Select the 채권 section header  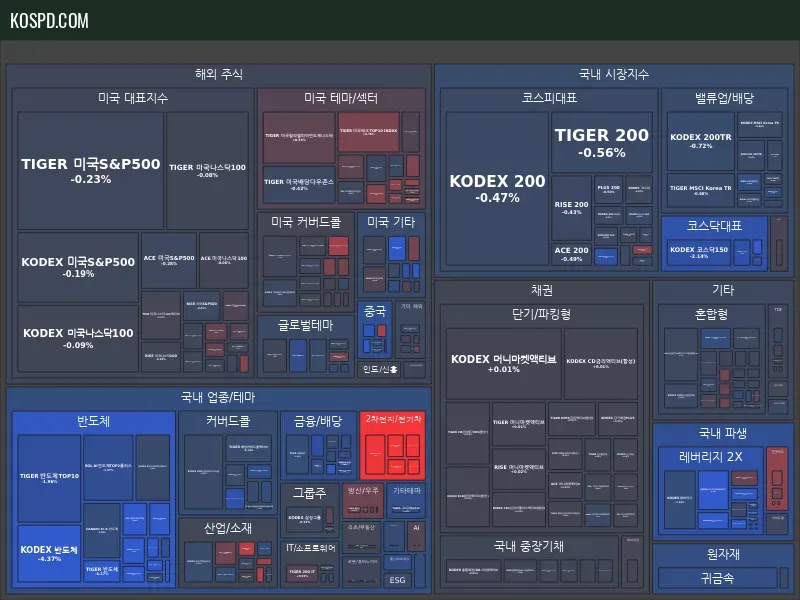tap(542, 290)
